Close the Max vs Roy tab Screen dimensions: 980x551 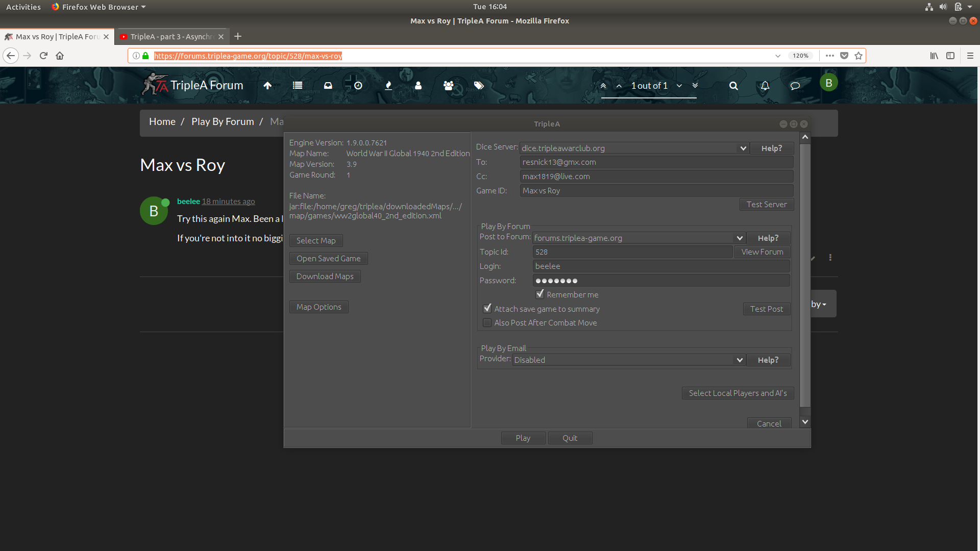point(106,37)
